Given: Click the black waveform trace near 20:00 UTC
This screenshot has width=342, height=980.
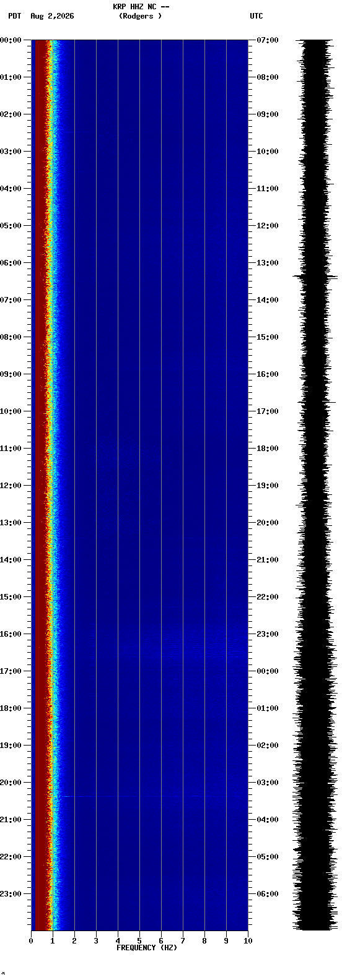Looking at the screenshot, I should click(x=315, y=523).
